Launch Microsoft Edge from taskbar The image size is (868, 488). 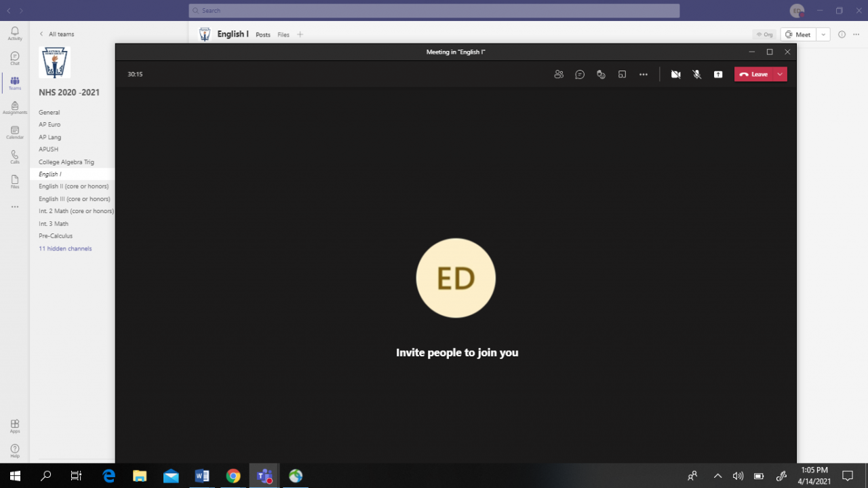[x=108, y=476]
